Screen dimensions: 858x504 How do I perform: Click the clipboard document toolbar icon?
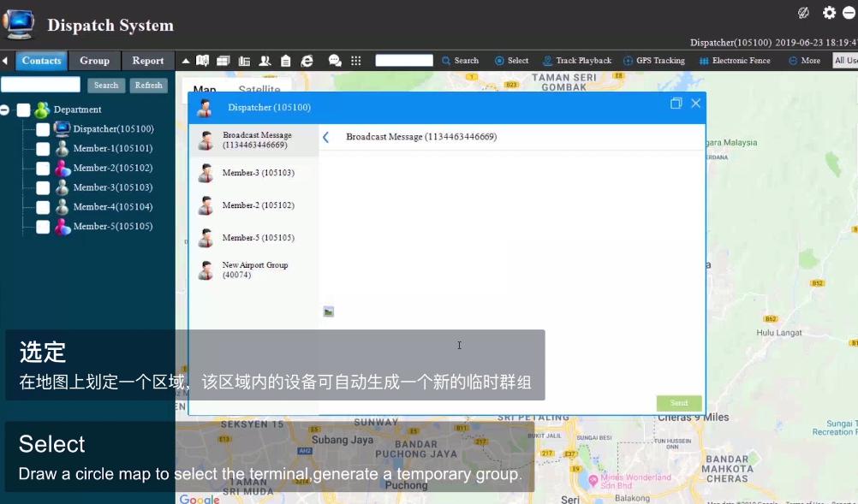286,61
